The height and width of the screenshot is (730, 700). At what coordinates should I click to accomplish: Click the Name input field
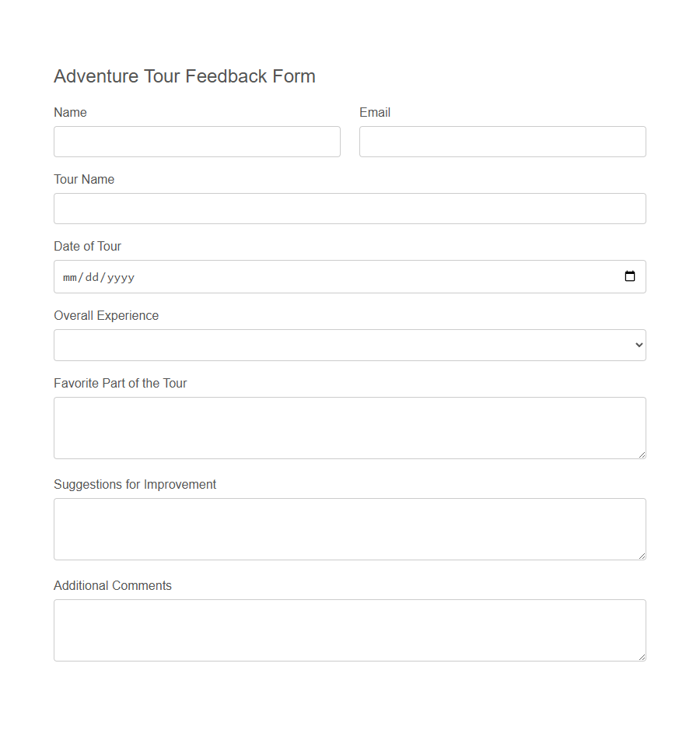pyautogui.click(x=197, y=142)
